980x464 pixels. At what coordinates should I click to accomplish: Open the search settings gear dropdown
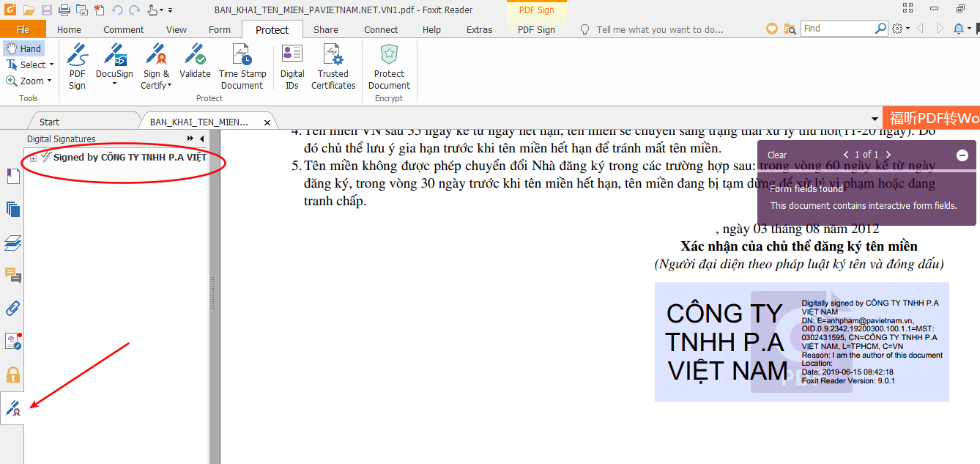pos(901,29)
